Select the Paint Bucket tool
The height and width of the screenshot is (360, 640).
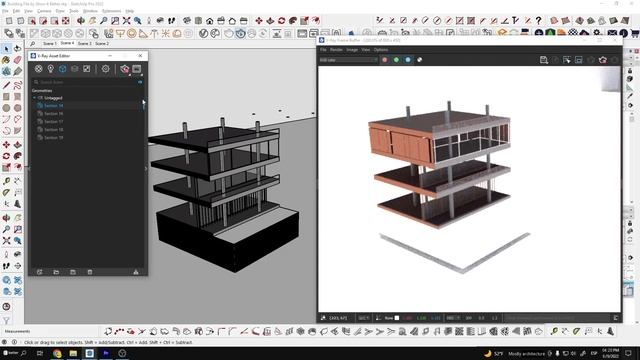coord(7,60)
